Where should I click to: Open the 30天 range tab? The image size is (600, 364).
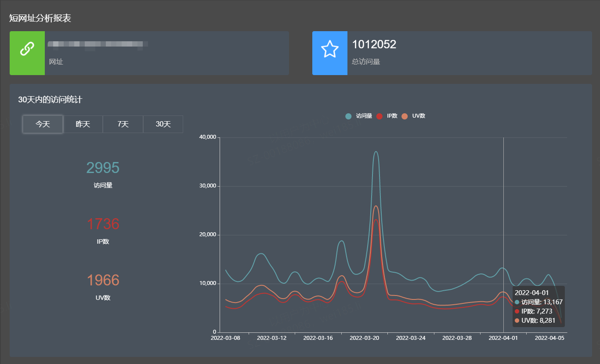163,124
